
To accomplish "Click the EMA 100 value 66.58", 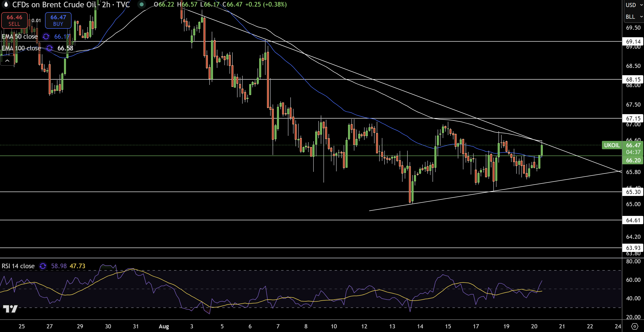I will [x=65, y=48].
